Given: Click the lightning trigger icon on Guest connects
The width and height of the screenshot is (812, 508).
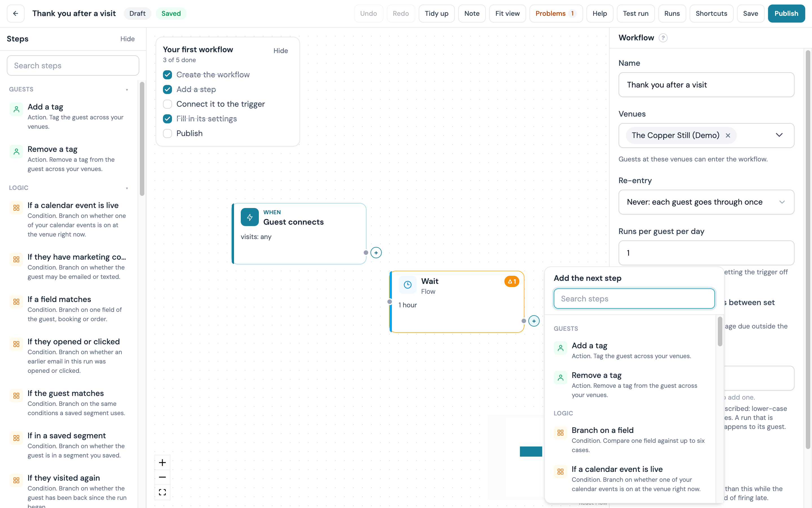Looking at the screenshot, I should click(x=250, y=217).
